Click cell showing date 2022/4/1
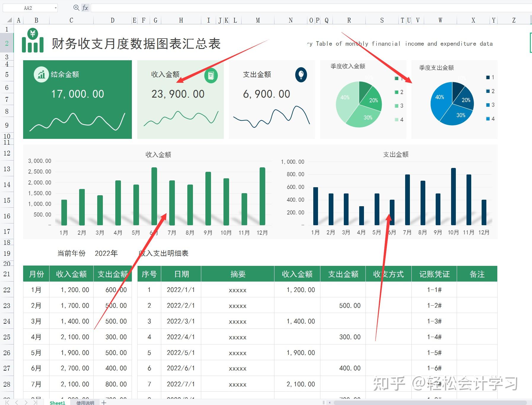 point(181,337)
